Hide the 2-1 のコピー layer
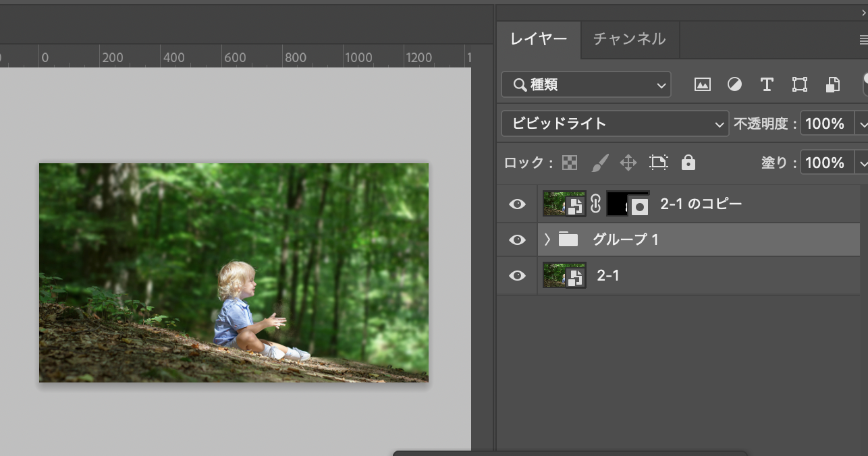This screenshot has width=868, height=456. click(517, 204)
